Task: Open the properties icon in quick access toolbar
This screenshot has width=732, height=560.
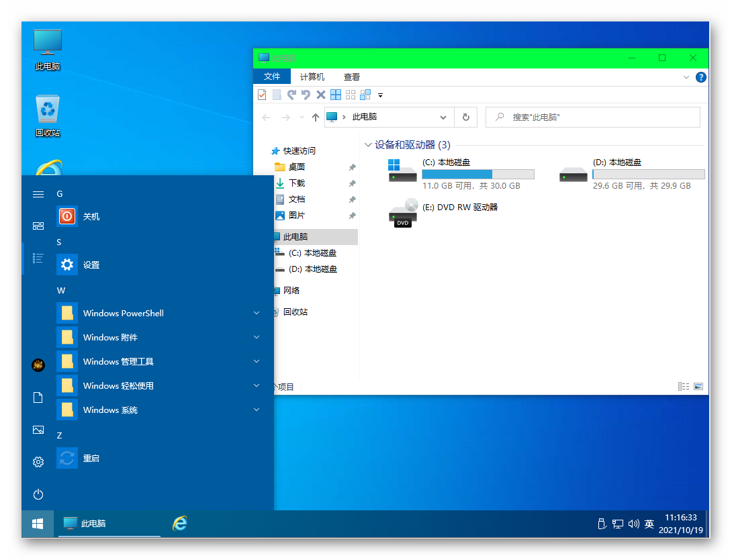Action: point(262,95)
